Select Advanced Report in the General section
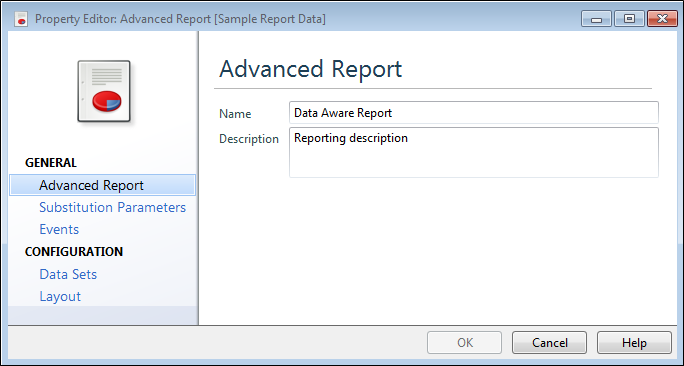 [103, 185]
